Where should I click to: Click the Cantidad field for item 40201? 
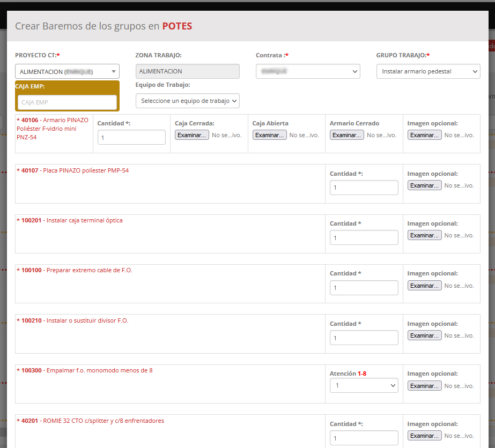coord(364,438)
